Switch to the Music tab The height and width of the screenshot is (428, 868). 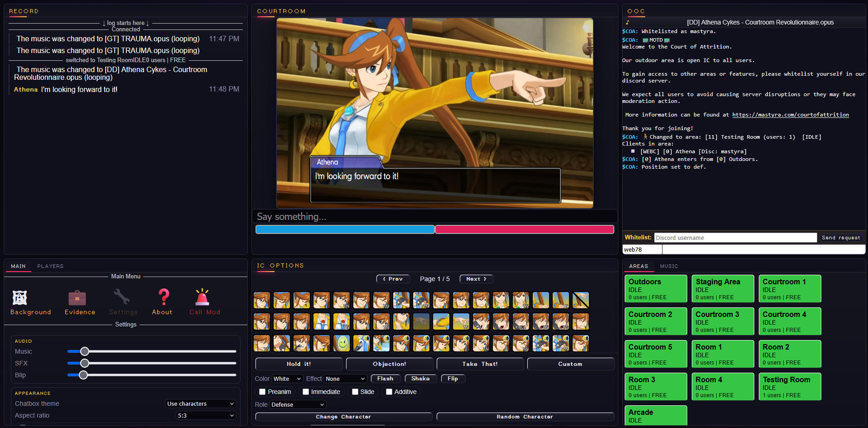click(669, 266)
